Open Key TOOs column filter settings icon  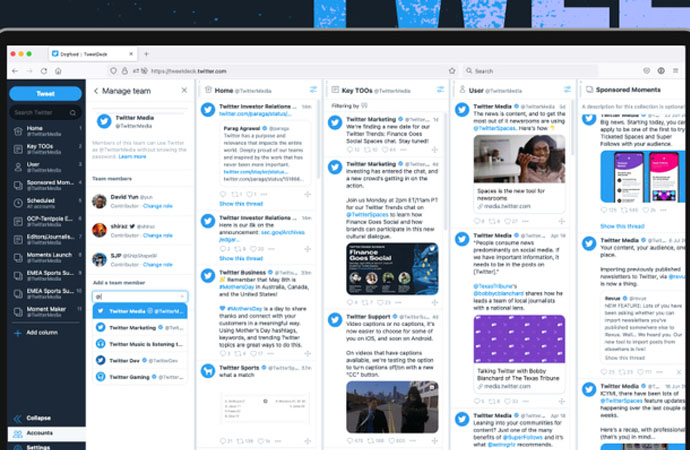point(440,90)
